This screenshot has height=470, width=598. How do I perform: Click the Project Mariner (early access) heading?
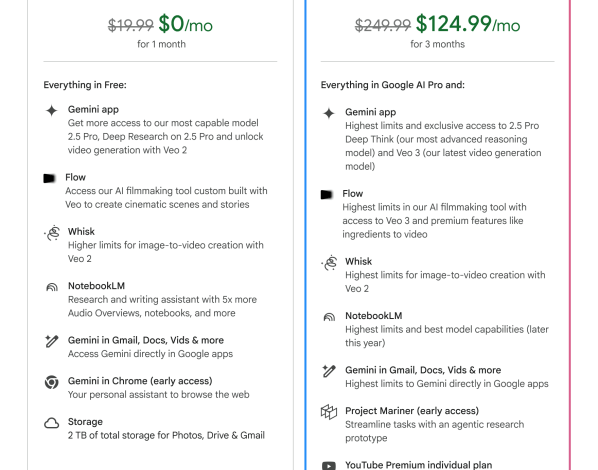(x=412, y=411)
